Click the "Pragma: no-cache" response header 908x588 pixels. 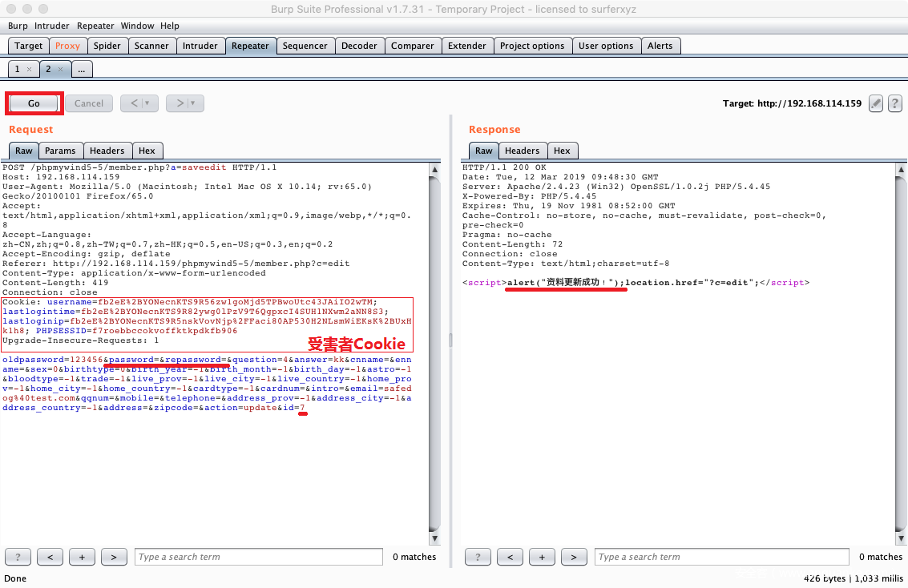click(x=507, y=235)
